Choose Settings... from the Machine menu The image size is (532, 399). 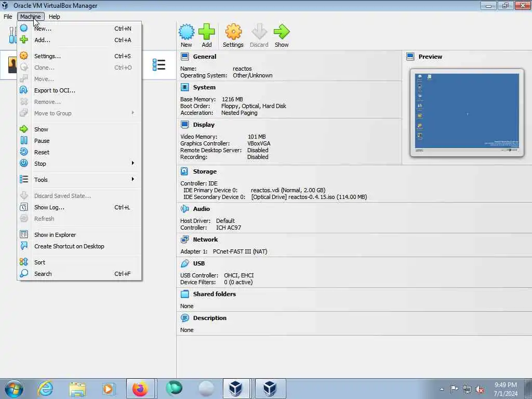79,56
